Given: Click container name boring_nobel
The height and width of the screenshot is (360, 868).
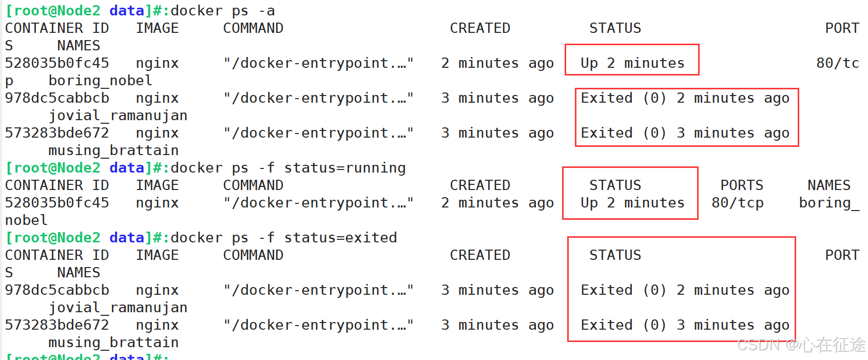Looking at the screenshot, I should (x=100, y=81).
